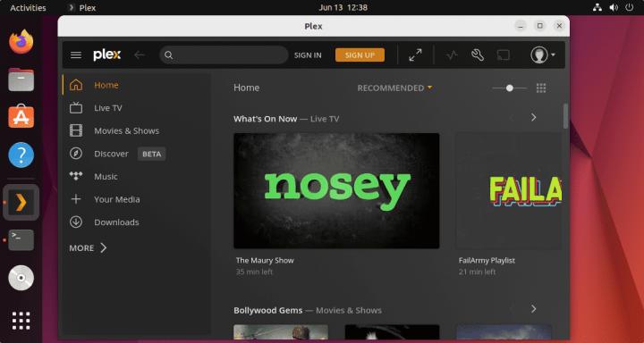The height and width of the screenshot is (343, 644).
Task: Show next items in What's On Now
Action: coord(533,117)
